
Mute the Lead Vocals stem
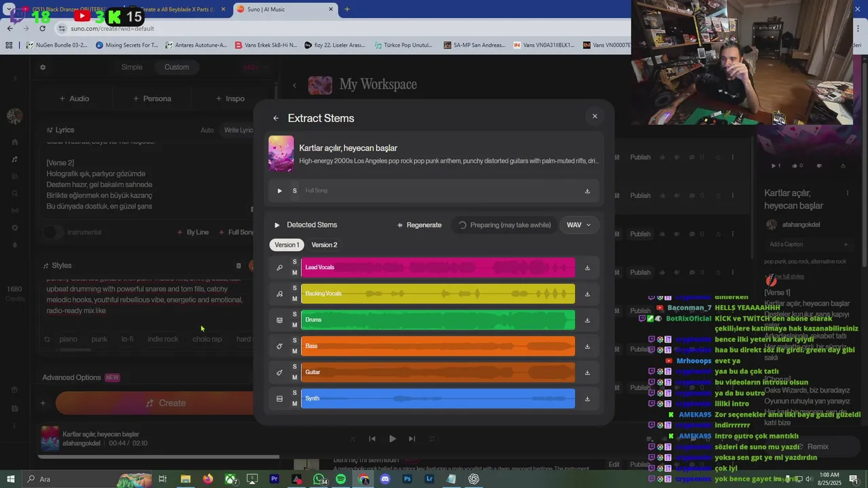click(x=294, y=272)
